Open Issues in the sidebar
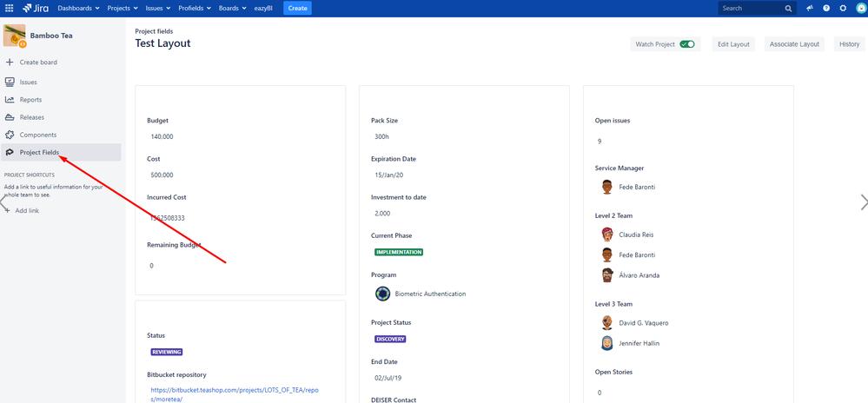The image size is (868, 403). coord(61,82)
